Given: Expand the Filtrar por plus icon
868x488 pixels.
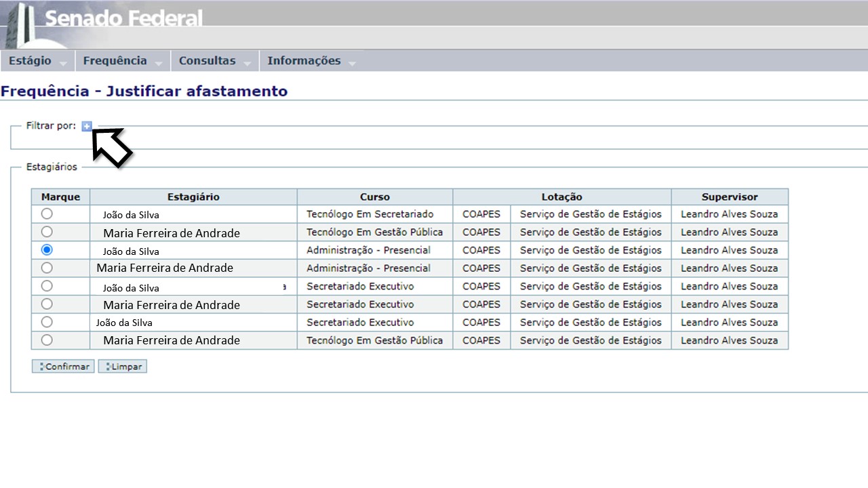Looking at the screenshot, I should [x=87, y=126].
